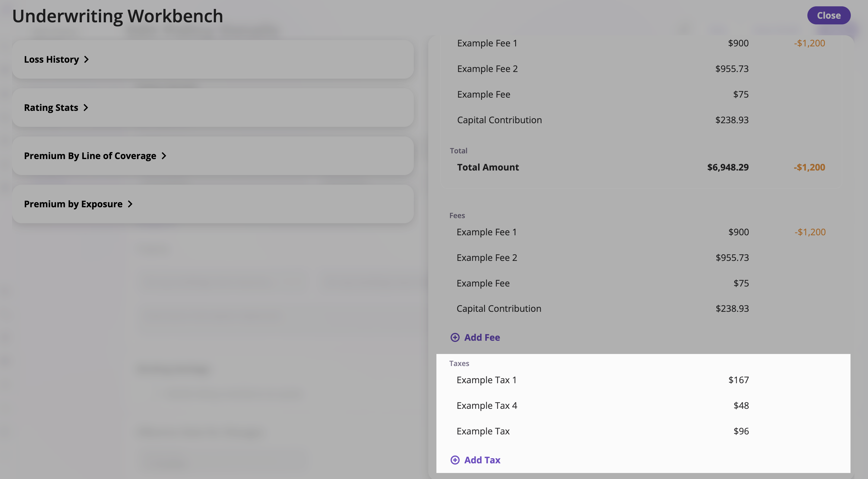Click the orange -$1,200 Total Amount adjustment
The width and height of the screenshot is (868, 479).
[x=809, y=167]
